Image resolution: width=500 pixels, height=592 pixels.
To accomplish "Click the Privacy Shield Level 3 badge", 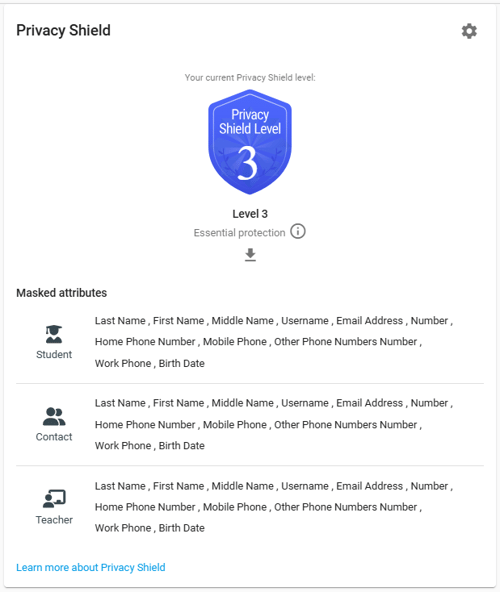I will click(250, 142).
